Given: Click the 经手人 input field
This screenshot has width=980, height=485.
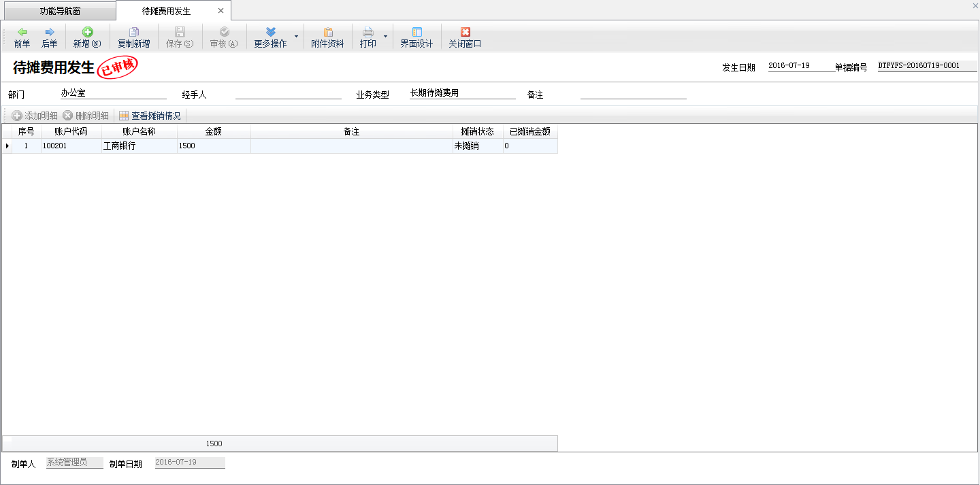Looking at the screenshot, I should point(288,94).
